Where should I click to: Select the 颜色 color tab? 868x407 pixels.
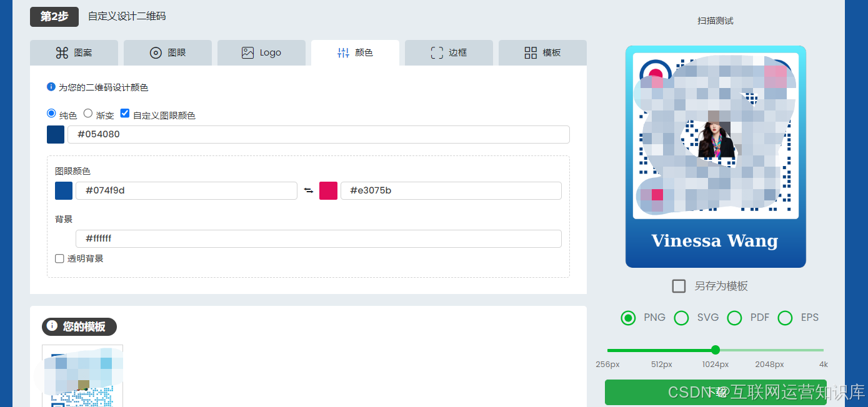(x=355, y=53)
